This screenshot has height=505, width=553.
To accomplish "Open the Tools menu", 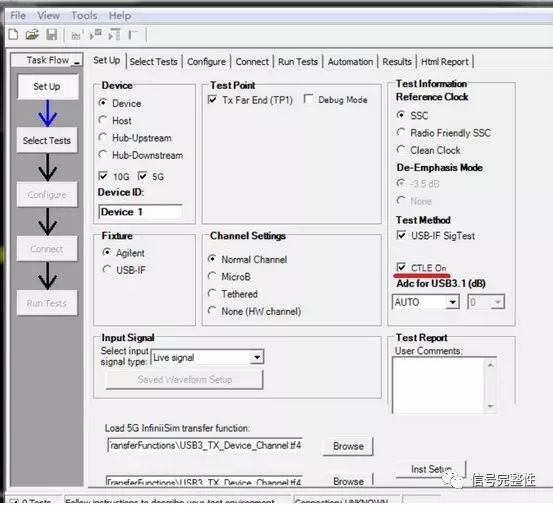I will 84,16.
